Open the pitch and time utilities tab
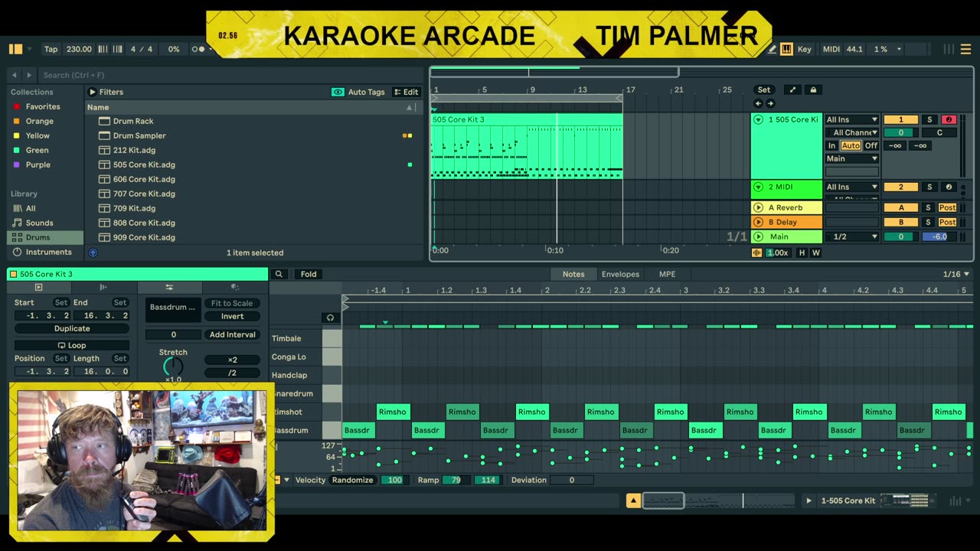 click(169, 287)
